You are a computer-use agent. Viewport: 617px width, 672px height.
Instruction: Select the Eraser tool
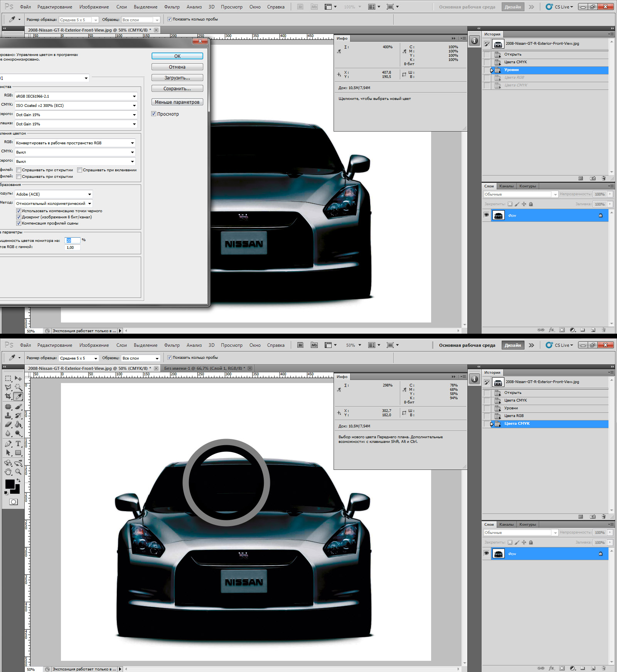8,424
